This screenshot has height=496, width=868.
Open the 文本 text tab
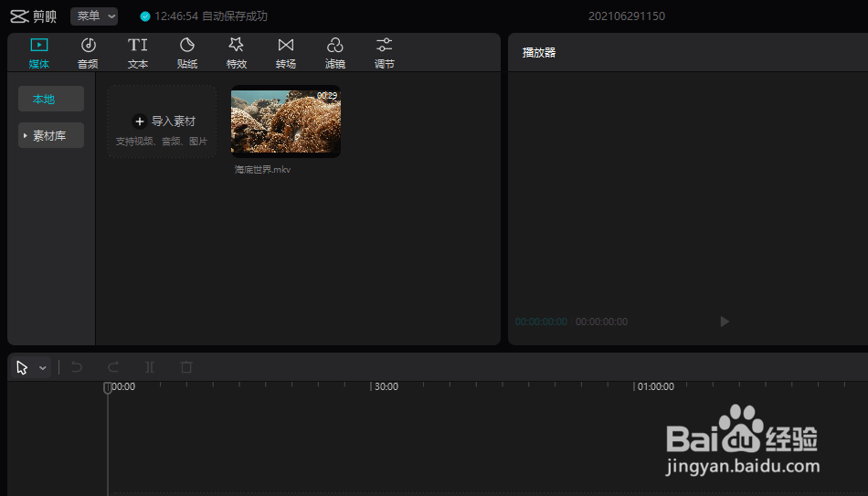138,53
